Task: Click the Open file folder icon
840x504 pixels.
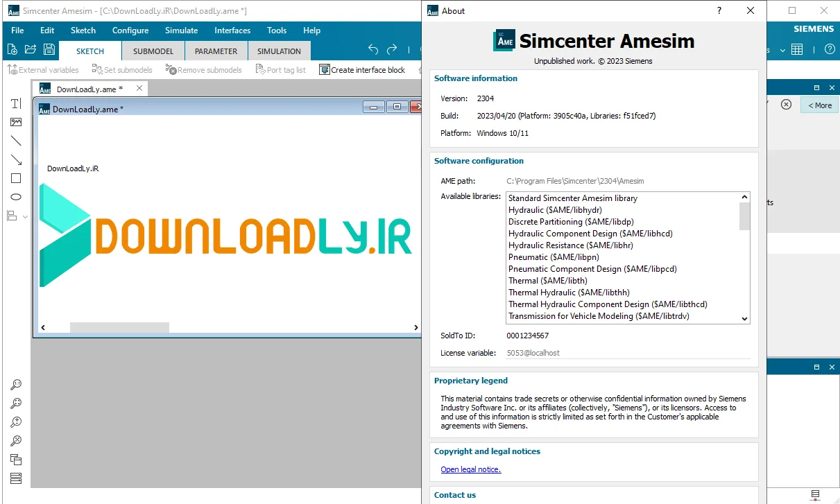Action: (31, 49)
